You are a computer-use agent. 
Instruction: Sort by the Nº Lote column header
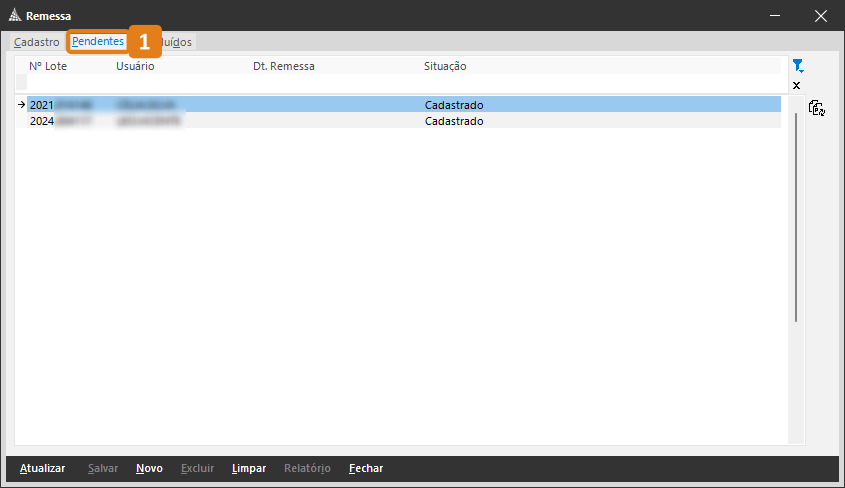coord(47,66)
